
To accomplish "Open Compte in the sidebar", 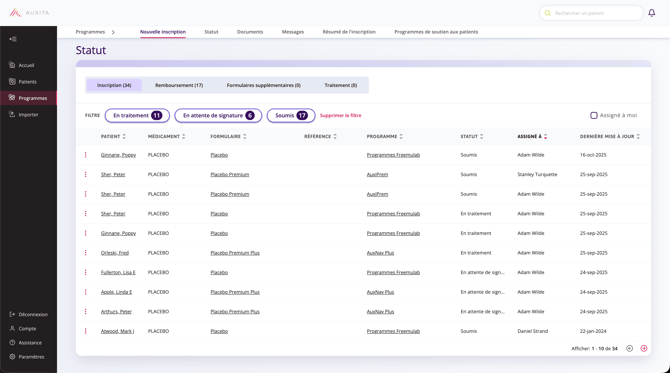I will [23, 329].
